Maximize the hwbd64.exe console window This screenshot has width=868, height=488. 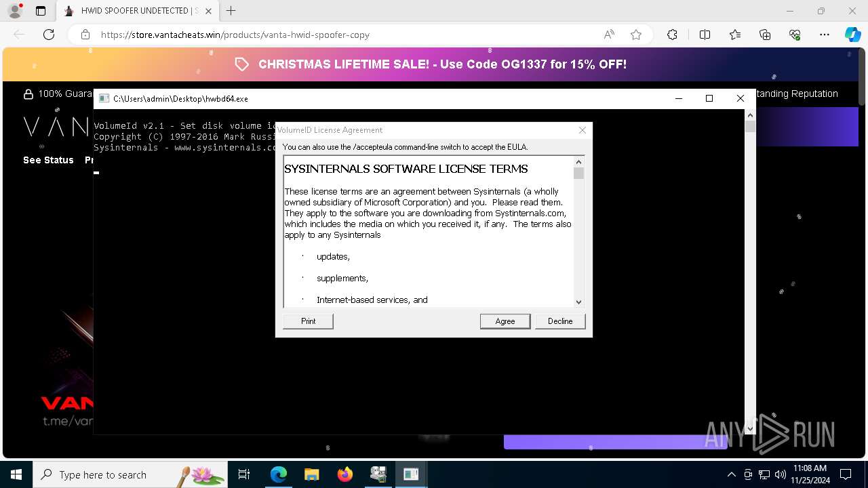pos(709,98)
